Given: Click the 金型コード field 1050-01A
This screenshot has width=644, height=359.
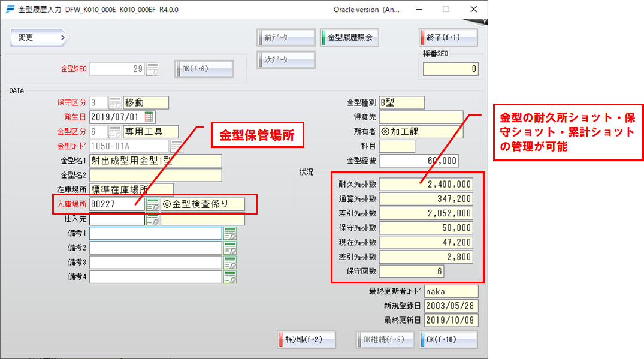Looking at the screenshot, I should [x=129, y=146].
